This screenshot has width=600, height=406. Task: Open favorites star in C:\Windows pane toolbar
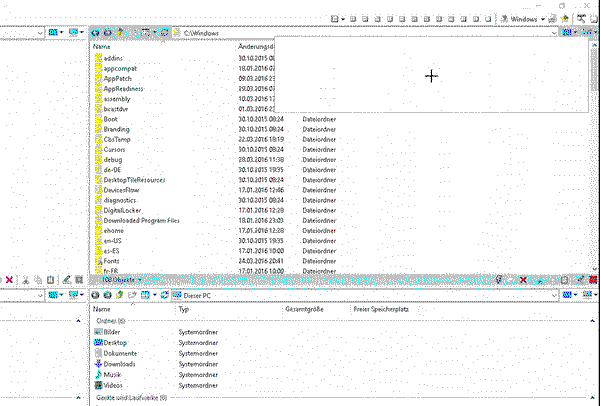click(x=133, y=33)
